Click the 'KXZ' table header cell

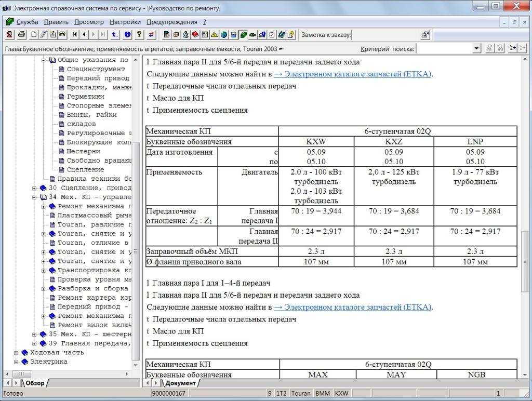(x=394, y=142)
